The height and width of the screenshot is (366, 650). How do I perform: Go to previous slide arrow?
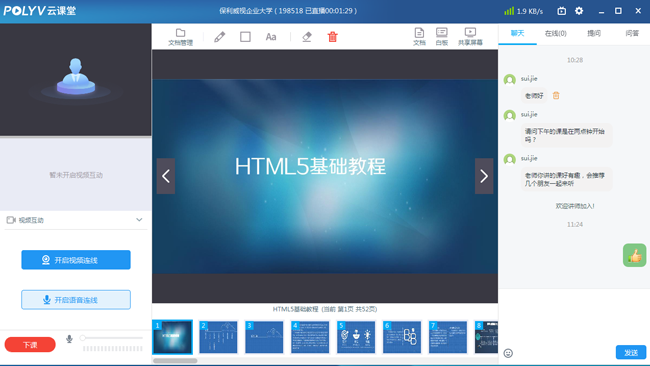(166, 176)
